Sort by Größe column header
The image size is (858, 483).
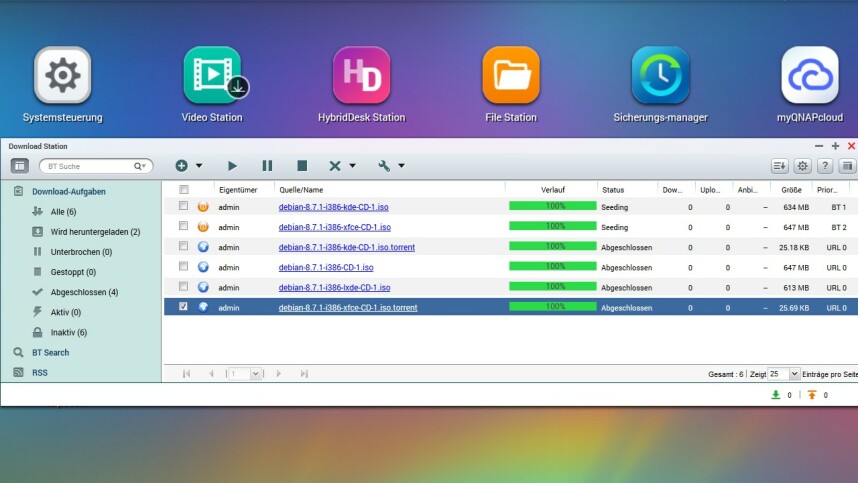(x=791, y=190)
